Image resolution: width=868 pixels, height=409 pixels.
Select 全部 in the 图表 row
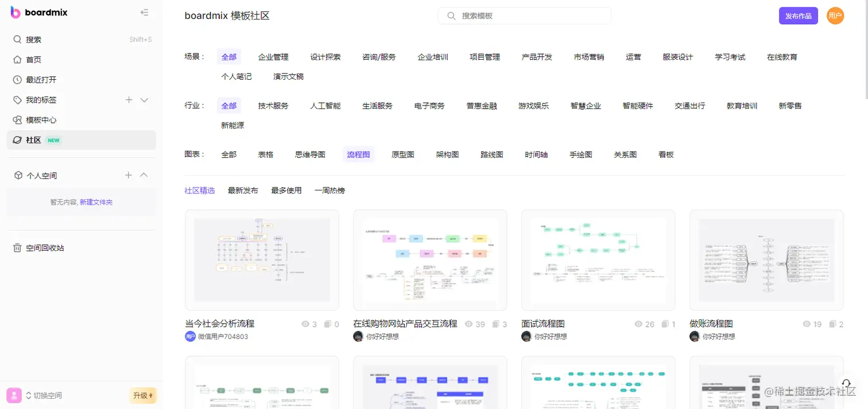click(229, 154)
